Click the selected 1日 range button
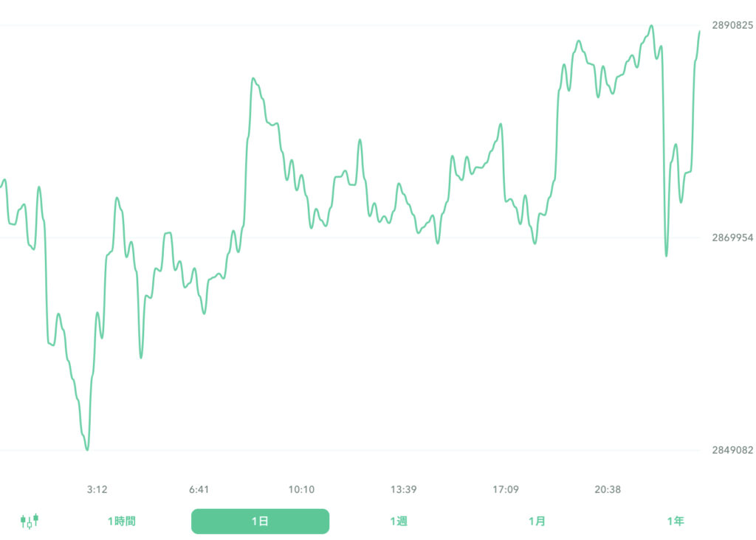756x540 pixels. 260,522
